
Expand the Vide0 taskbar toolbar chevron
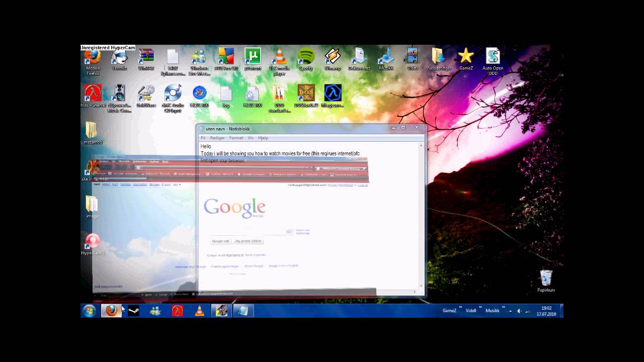pos(480,307)
